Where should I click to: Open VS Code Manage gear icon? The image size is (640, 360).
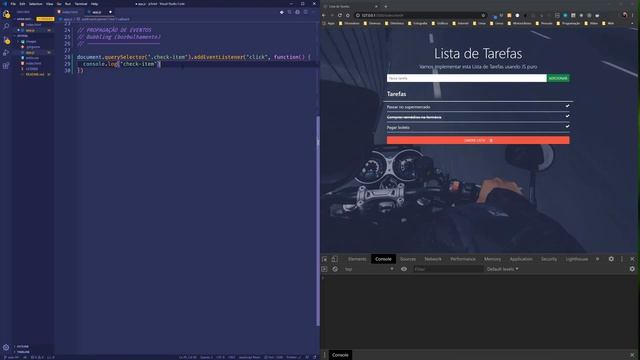[6, 347]
